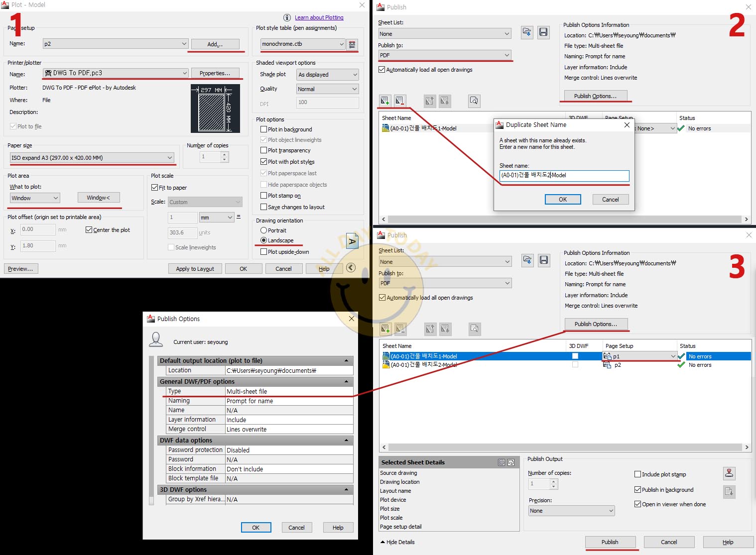The height and width of the screenshot is (555, 756).
Task: Click Save Sheet List icon in lower Publish window
Action: click(544, 260)
